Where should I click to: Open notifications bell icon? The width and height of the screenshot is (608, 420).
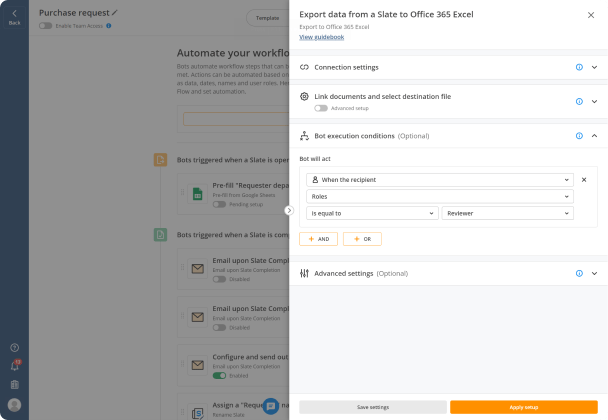click(14, 366)
